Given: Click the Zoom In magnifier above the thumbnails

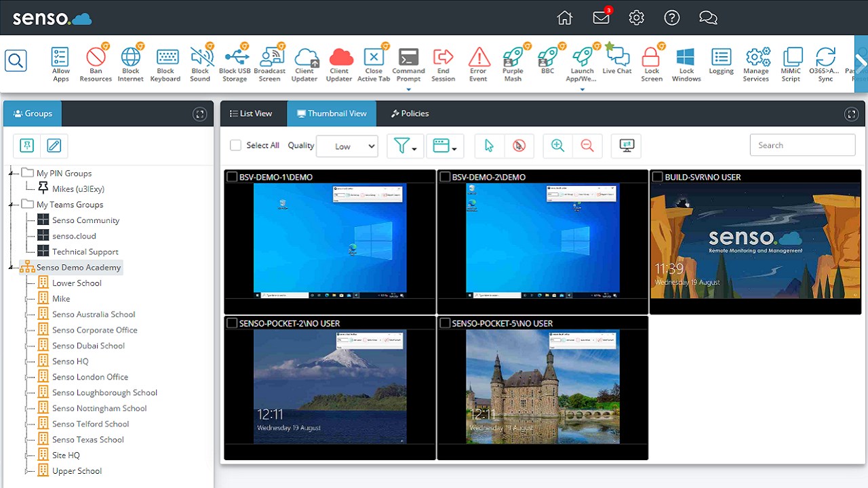Looking at the screenshot, I should coord(556,145).
